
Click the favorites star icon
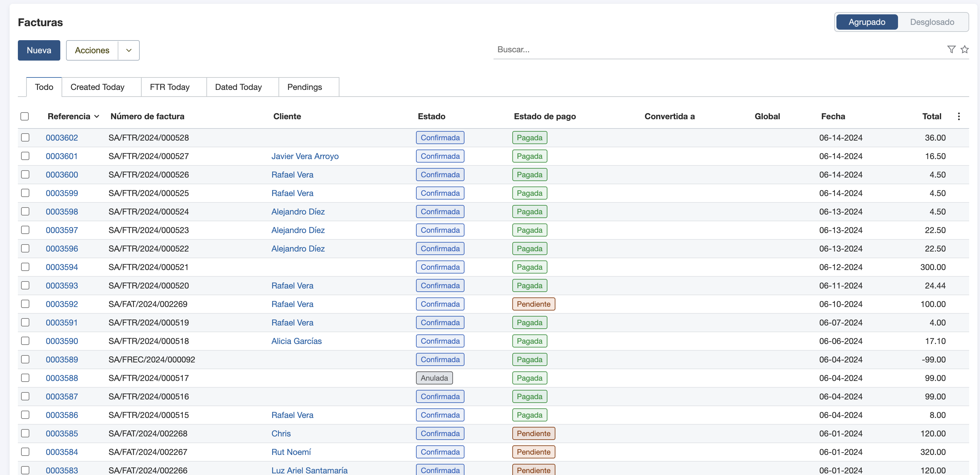tap(964, 49)
